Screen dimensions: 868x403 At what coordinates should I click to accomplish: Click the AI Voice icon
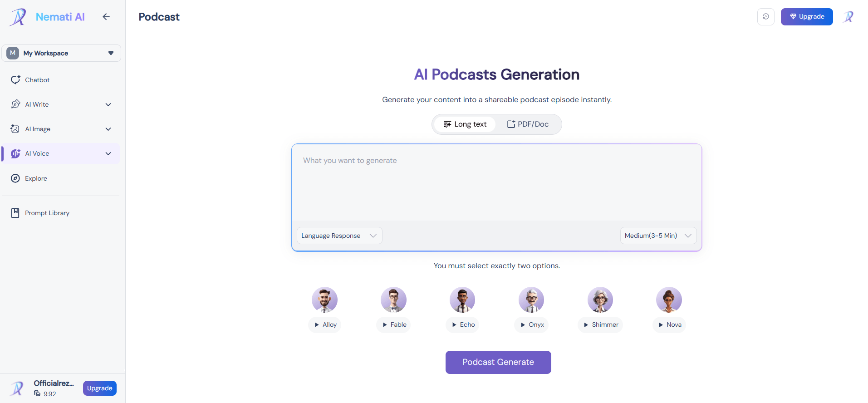pos(15,153)
